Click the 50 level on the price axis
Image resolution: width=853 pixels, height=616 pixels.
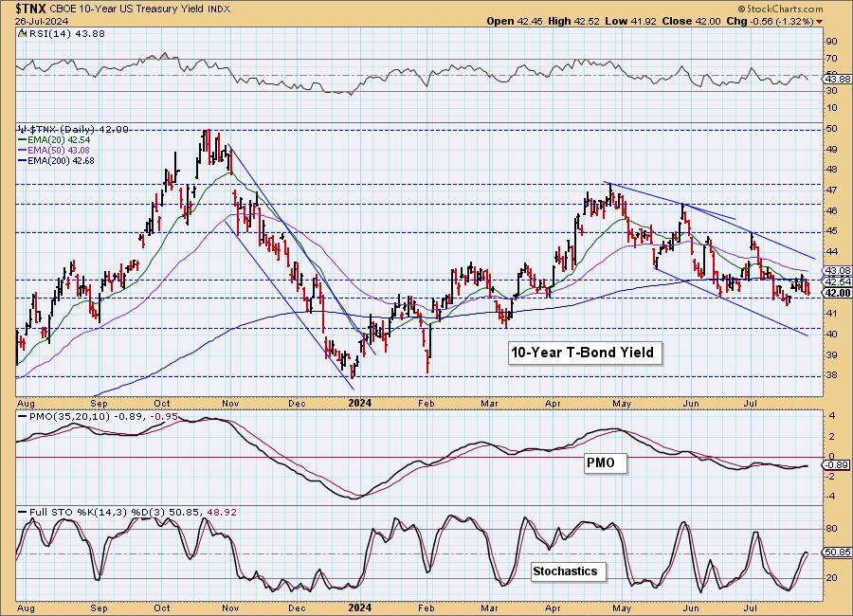pyautogui.click(x=832, y=129)
